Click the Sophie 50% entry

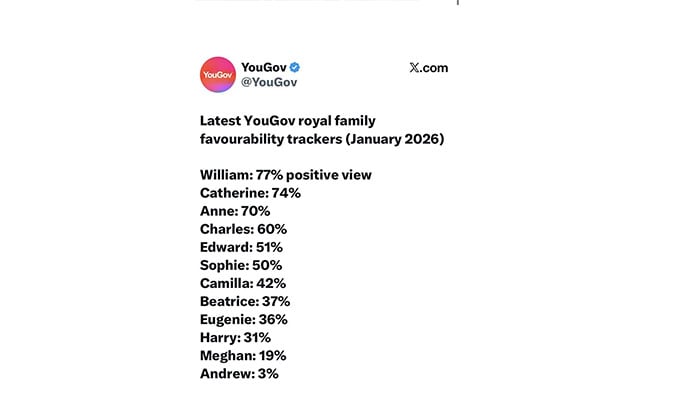tap(240, 265)
